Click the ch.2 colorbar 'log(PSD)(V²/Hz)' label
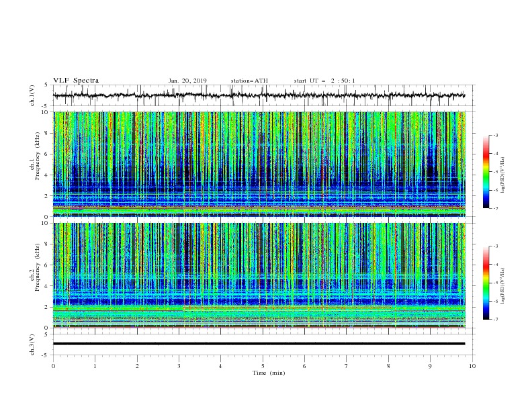 click(502, 286)
